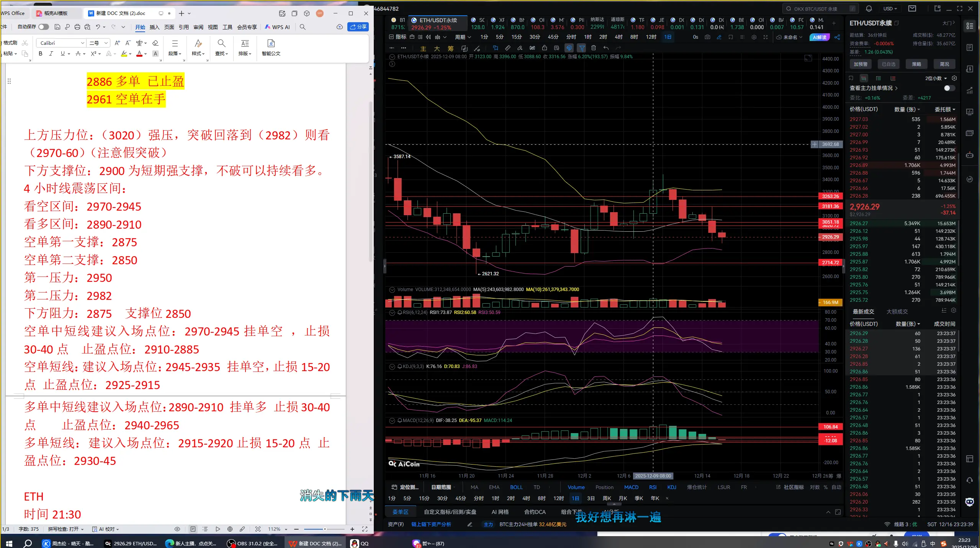Open the 2位小数 decimal dropdown
This screenshot has width=980, height=548.
936,78
